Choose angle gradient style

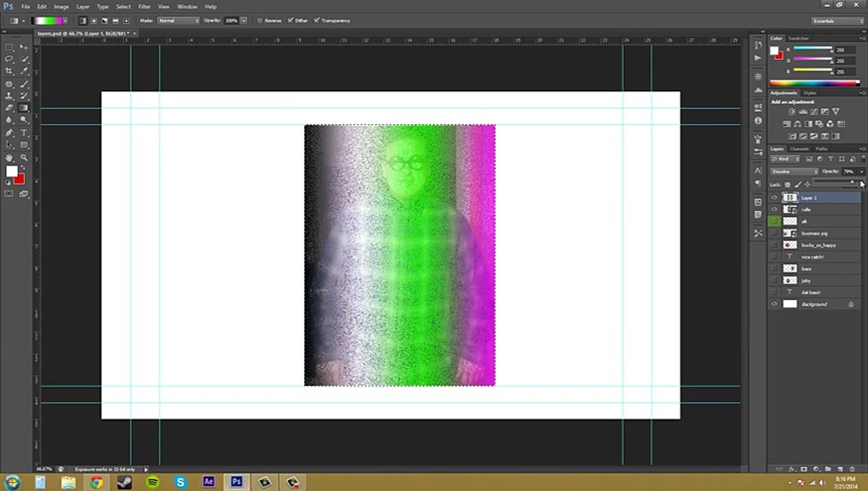coord(104,20)
